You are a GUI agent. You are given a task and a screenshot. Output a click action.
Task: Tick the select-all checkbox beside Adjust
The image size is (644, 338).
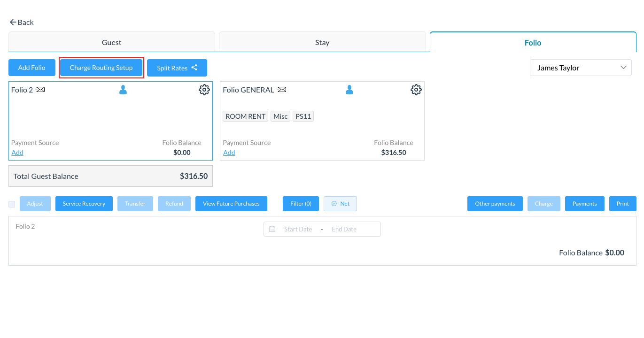(x=12, y=204)
